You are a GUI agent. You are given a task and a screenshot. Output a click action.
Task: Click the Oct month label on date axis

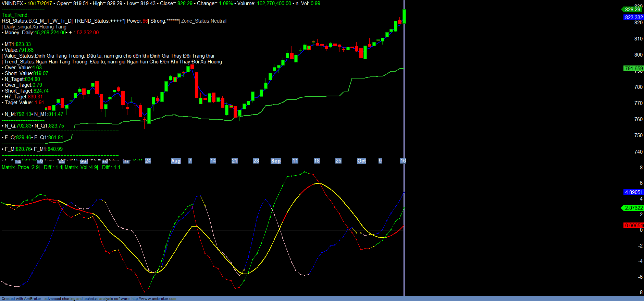coord(361,161)
